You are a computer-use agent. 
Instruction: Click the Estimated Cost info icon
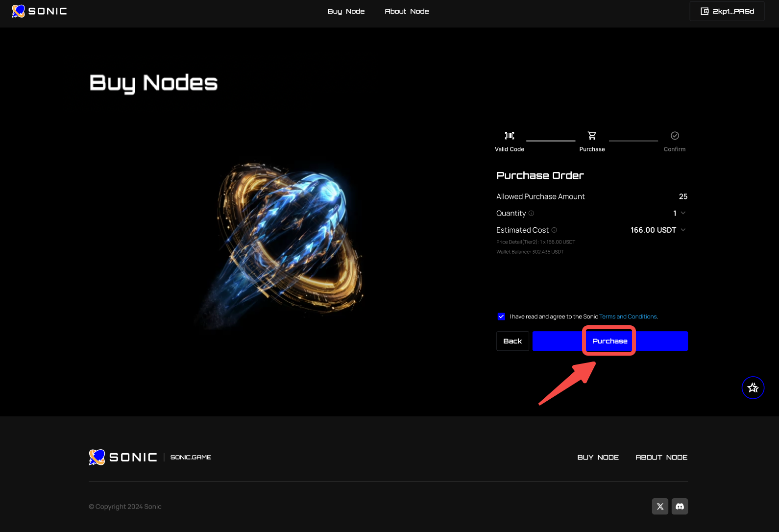(x=554, y=230)
